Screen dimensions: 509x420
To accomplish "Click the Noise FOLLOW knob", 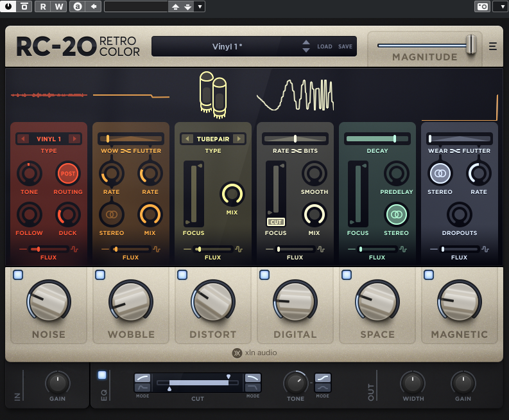I will 30,214.
